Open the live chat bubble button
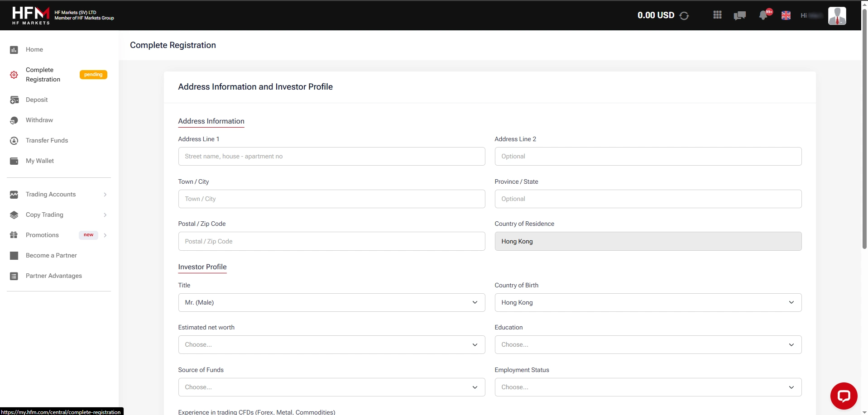The image size is (868, 415). (x=844, y=396)
